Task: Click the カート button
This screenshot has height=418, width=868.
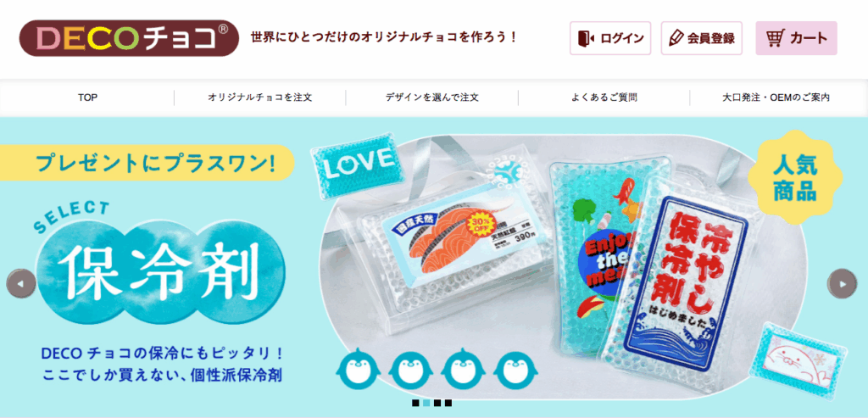Action: [796, 38]
